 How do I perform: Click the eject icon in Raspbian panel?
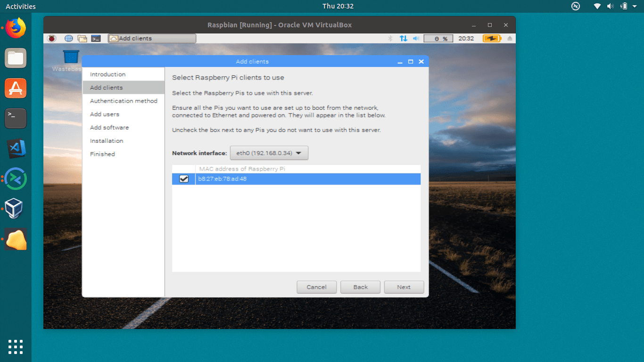coord(509,38)
